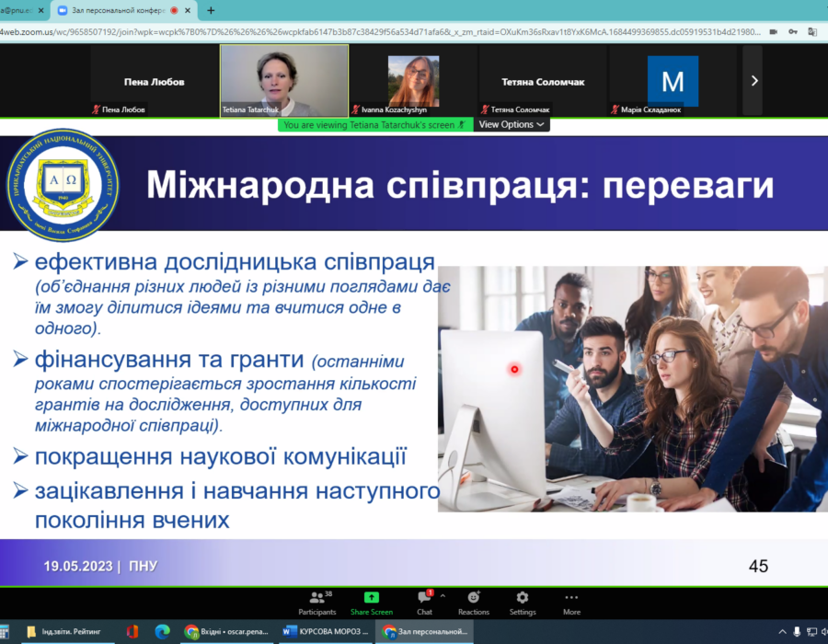Click the browser address bar URL
Screen dimensions: 828x644
(x=368, y=31)
